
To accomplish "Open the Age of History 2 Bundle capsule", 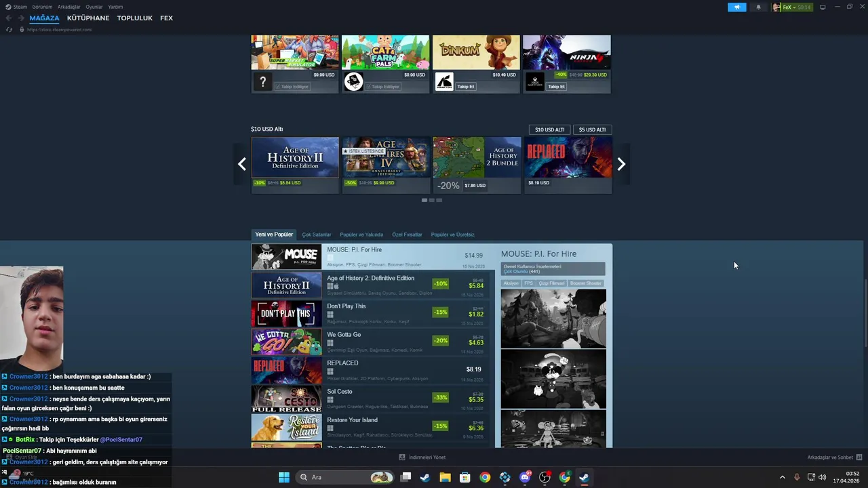I will (x=477, y=165).
